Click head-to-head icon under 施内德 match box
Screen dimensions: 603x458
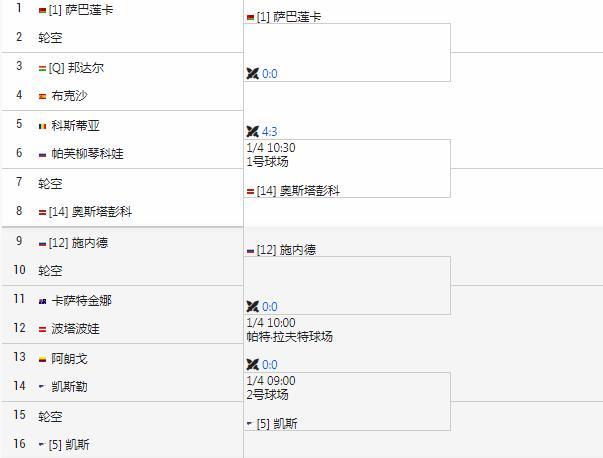(x=252, y=306)
